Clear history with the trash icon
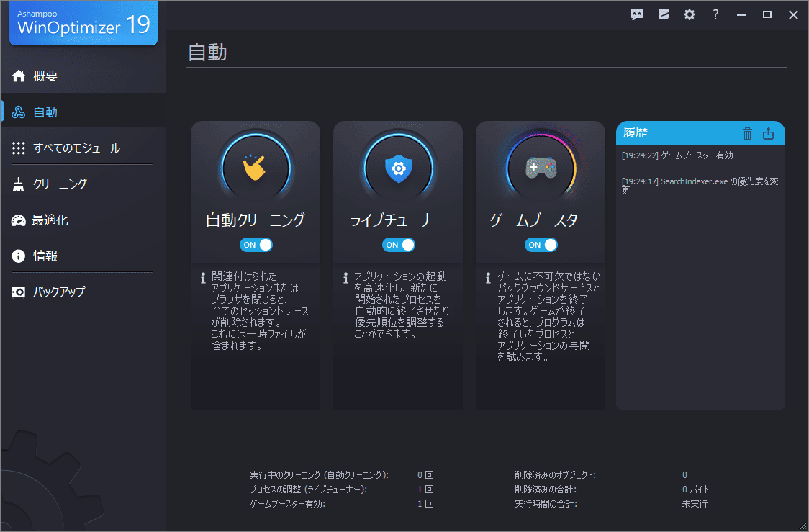The width and height of the screenshot is (809, 532). (x=747, y=134)
